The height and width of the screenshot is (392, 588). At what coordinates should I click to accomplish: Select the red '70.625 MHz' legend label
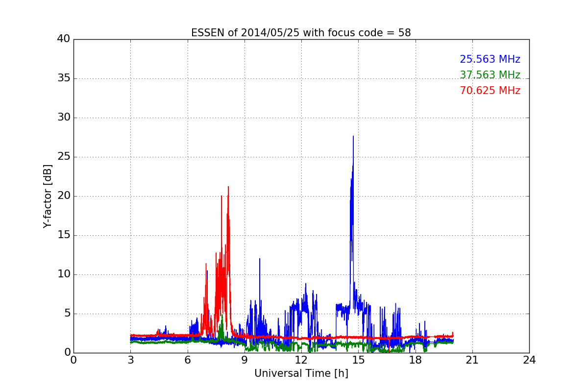pyautogui.click(x=490, y=91)
